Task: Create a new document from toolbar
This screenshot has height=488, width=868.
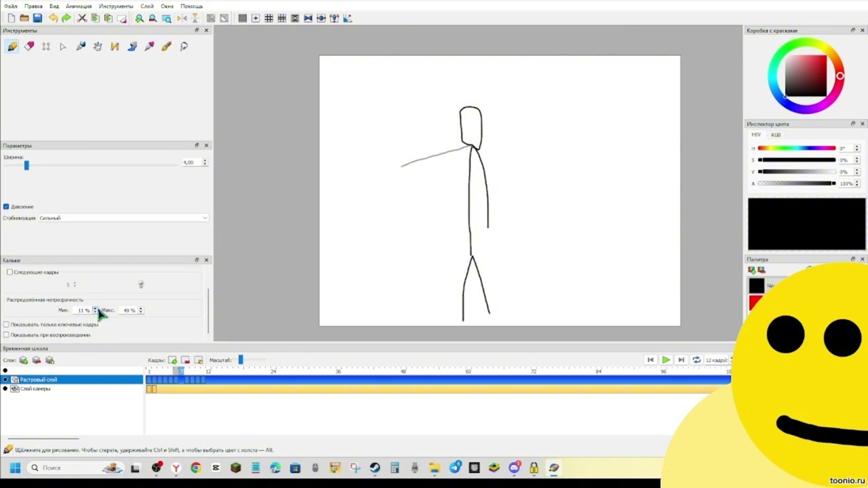Action: 12,18
